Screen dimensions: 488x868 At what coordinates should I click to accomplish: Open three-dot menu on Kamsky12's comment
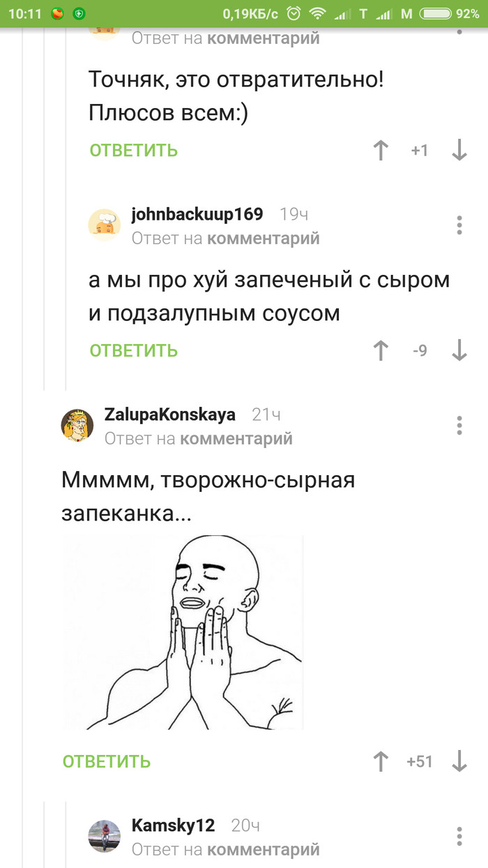pos(459,835)
